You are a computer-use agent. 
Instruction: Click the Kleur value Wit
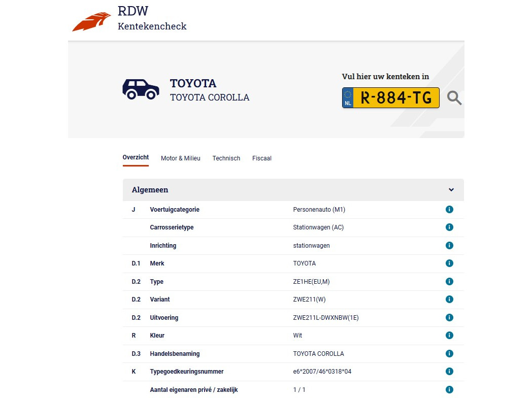[297, 335]
